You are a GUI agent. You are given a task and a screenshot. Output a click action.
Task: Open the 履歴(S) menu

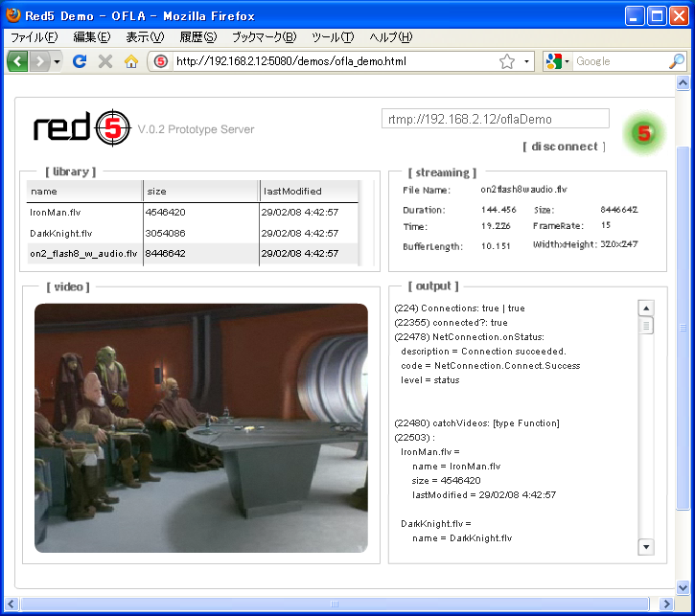198,37
